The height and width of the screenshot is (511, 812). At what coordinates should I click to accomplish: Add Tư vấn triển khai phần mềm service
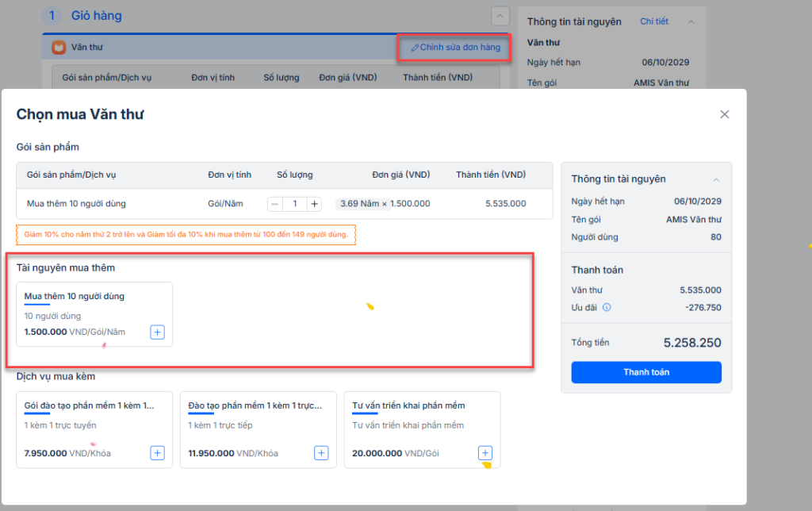(485, 453)
